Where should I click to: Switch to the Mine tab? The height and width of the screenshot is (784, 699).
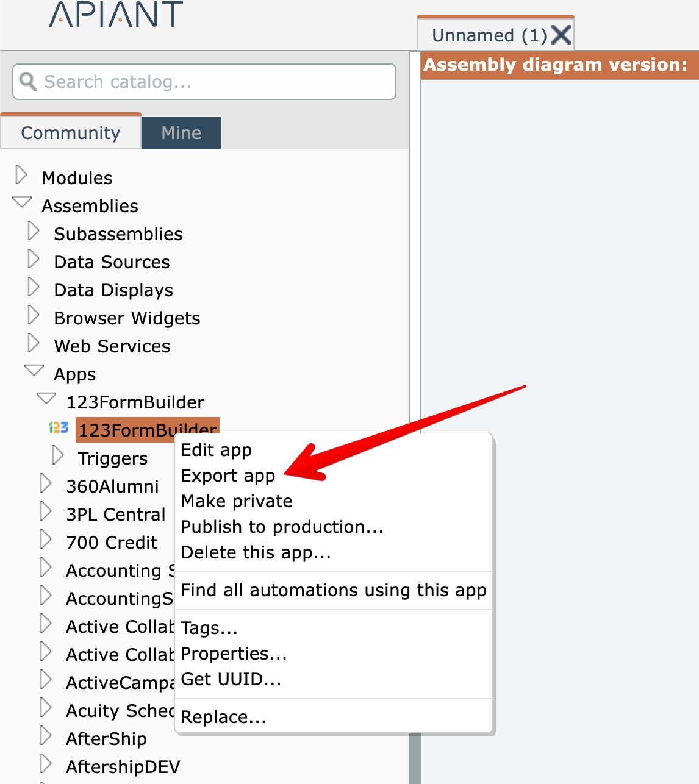tap(181, 133)
